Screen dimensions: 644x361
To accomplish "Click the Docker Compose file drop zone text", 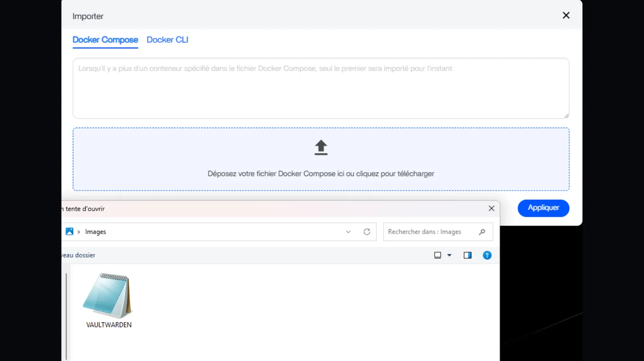I will (x=321, y=174).
